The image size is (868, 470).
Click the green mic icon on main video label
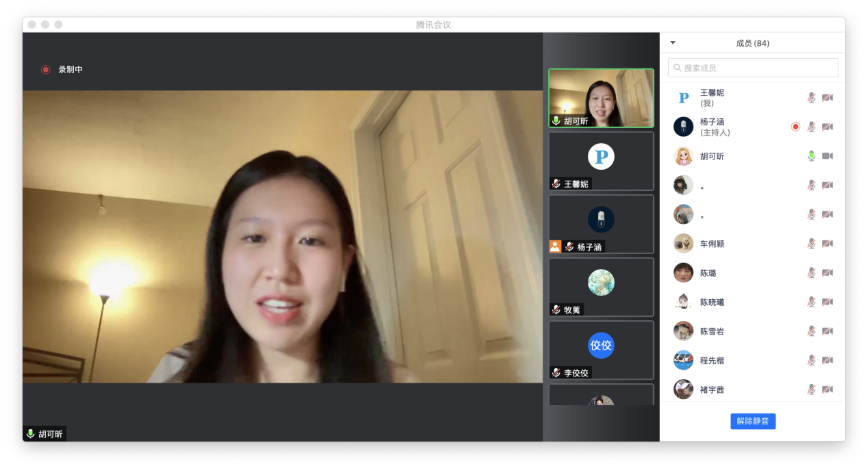tap(31, 434)
